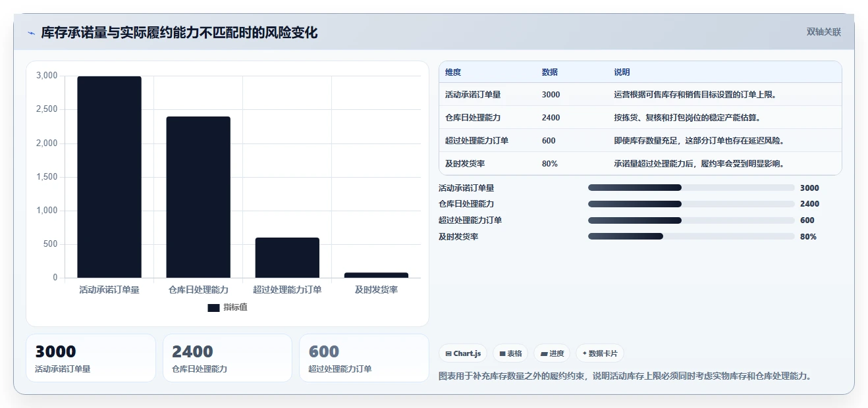The image size is (868, 408).
Task: Click the 数据 column header
Action: (550, 72)
